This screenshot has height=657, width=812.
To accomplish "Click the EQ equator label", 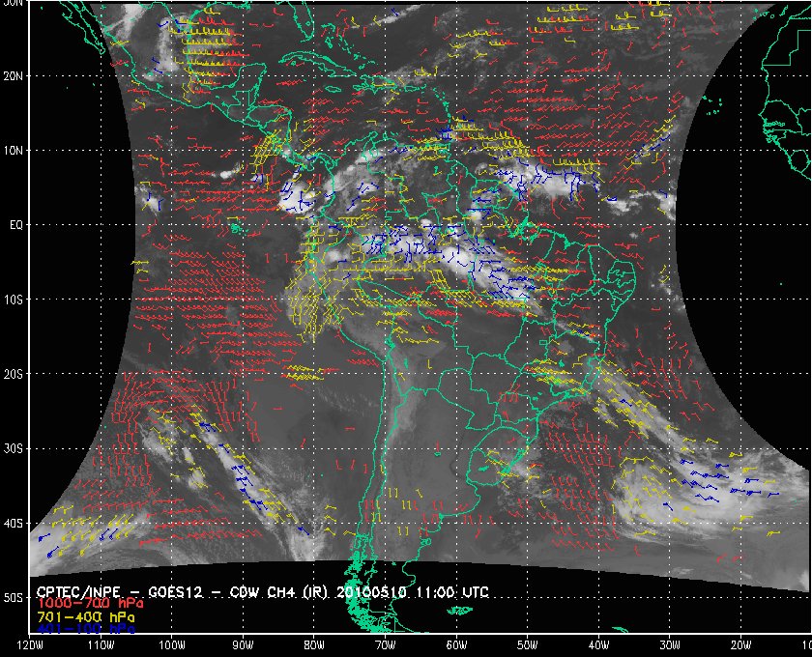I will (16, 226).
